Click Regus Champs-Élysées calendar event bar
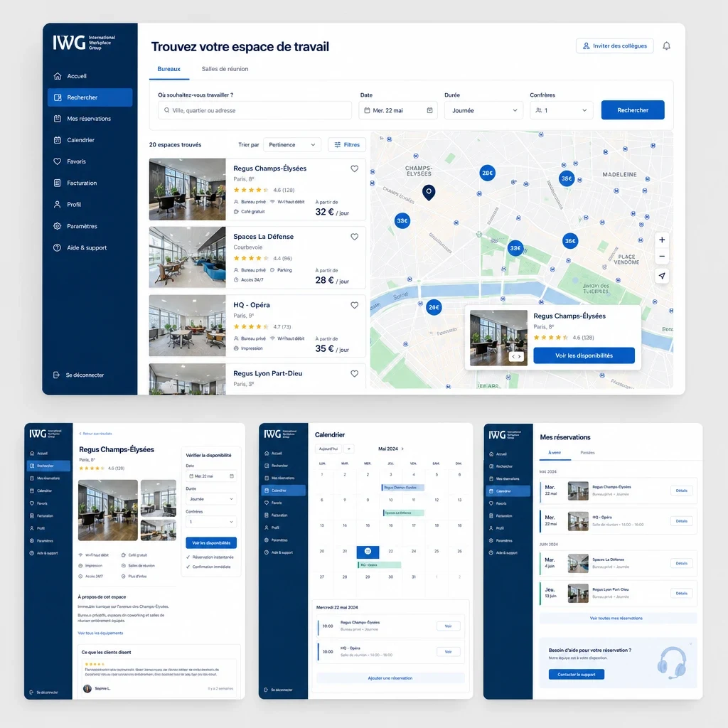 (x=402, y=488)
